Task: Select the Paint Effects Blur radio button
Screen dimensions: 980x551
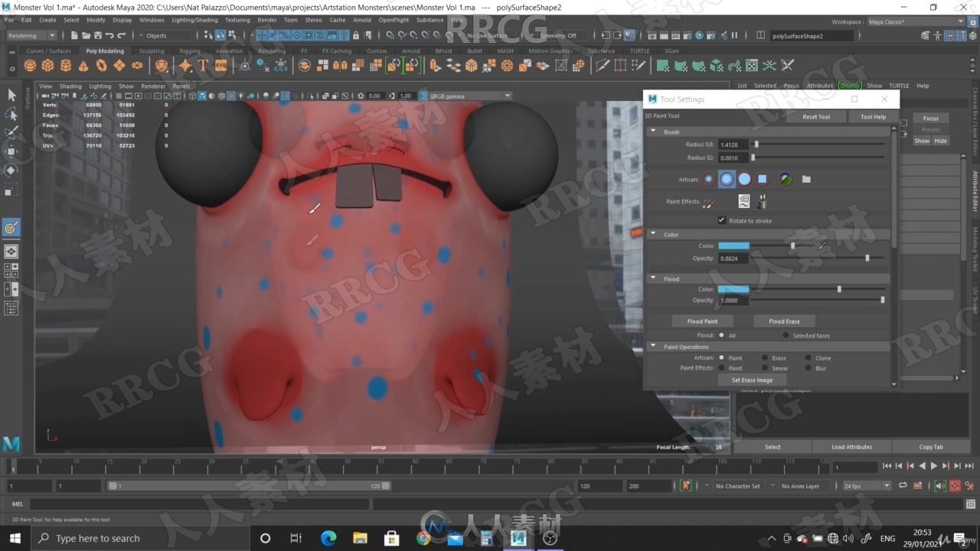Action: [808, 368]
